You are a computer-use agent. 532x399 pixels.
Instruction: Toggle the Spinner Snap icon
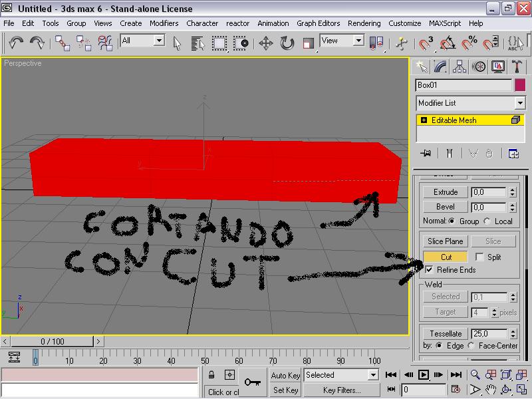(491, 43)
